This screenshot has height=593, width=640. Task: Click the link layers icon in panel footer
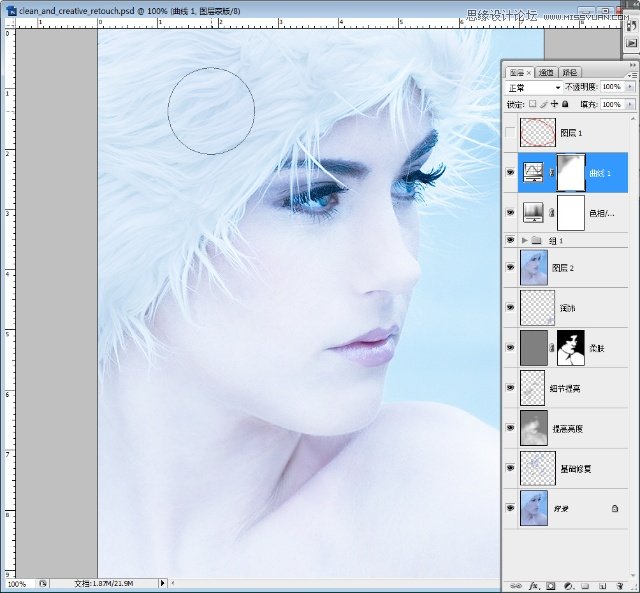click(516, 586)
